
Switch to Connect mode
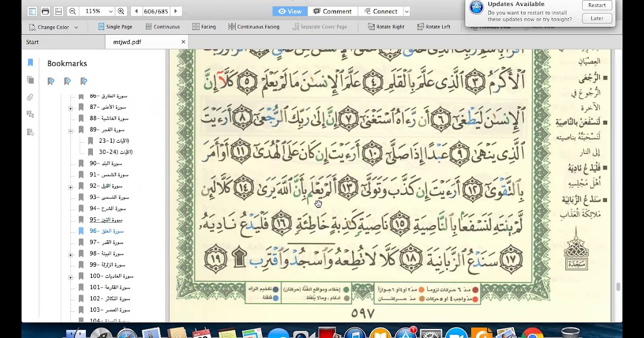[x=380, y=11]
